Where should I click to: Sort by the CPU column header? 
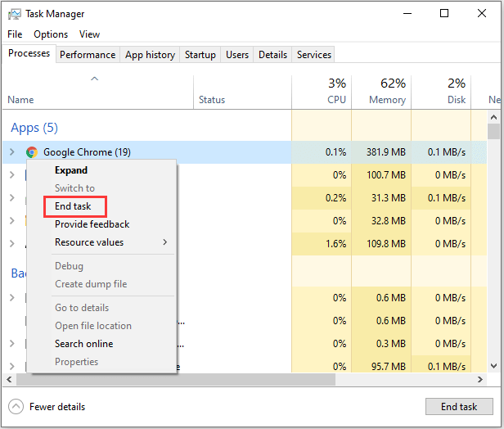[x=322, y=93]
